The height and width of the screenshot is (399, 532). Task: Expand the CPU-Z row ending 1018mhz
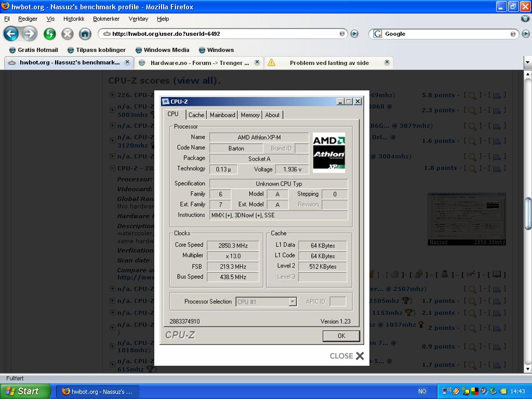112,347
